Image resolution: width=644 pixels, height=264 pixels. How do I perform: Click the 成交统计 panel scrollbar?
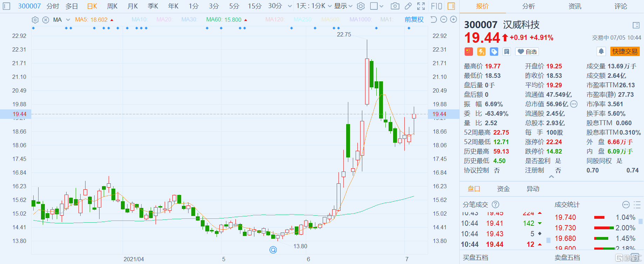[x=640, y=221]
